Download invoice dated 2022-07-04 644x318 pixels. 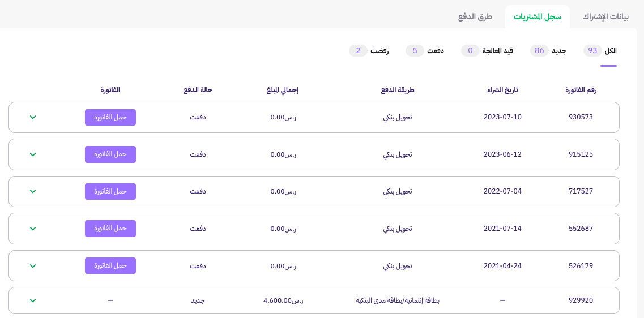click(110, 192)
